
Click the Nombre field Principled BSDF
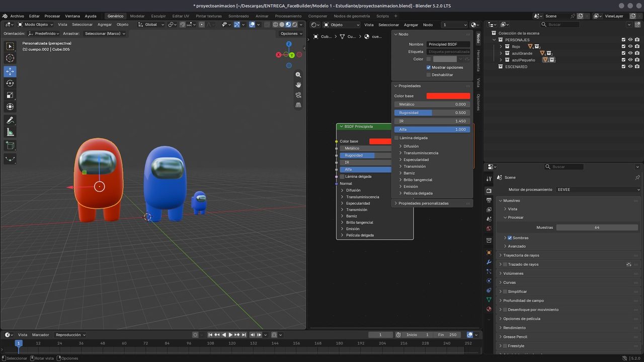coord(448,44)
